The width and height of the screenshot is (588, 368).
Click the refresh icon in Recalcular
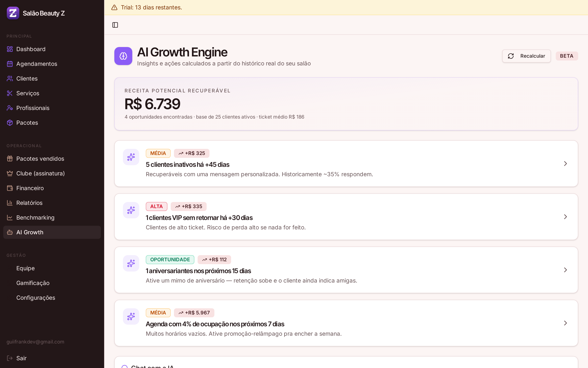coord(511,56)
